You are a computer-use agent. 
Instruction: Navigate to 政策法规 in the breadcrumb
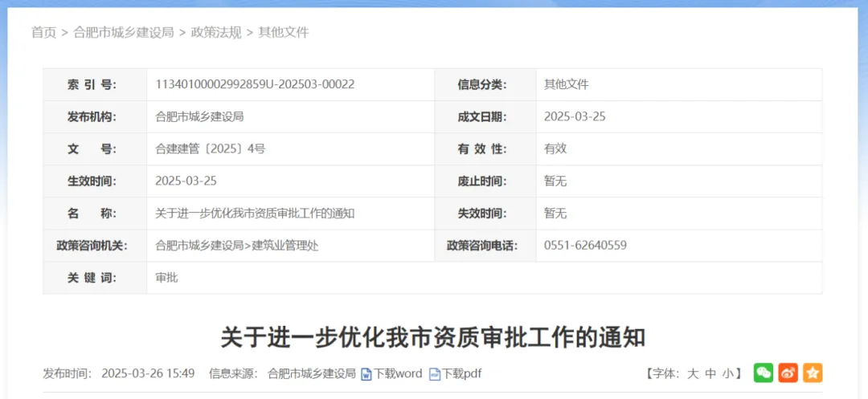pyautogui.click(x=216, y=32)
